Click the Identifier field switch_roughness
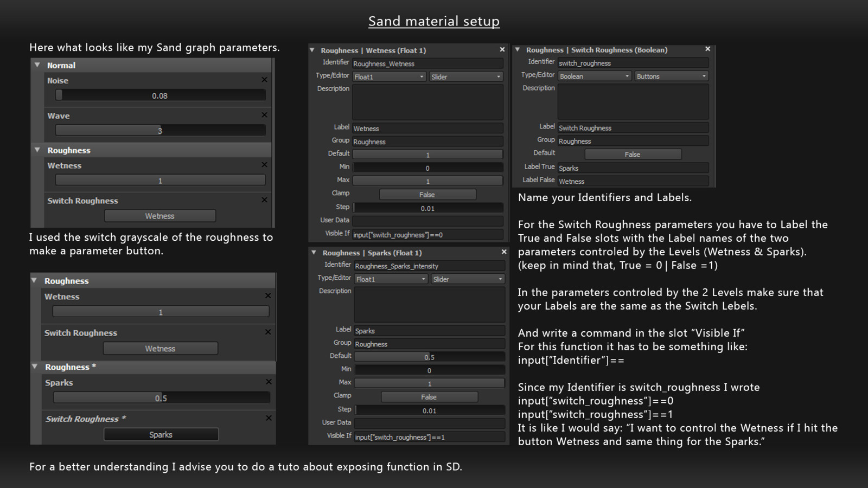Viewport: 868px width, 488px height. pyautogui.click(x=633, y=63)
